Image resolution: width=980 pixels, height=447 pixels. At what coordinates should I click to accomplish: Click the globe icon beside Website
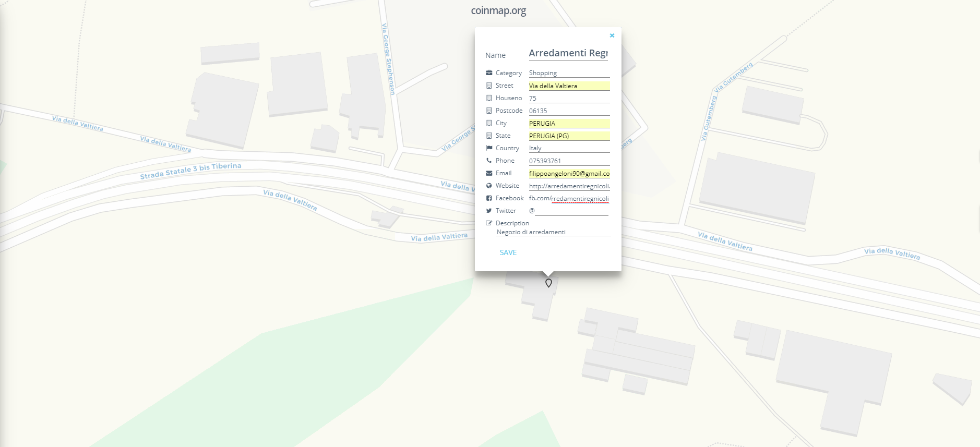489,186
